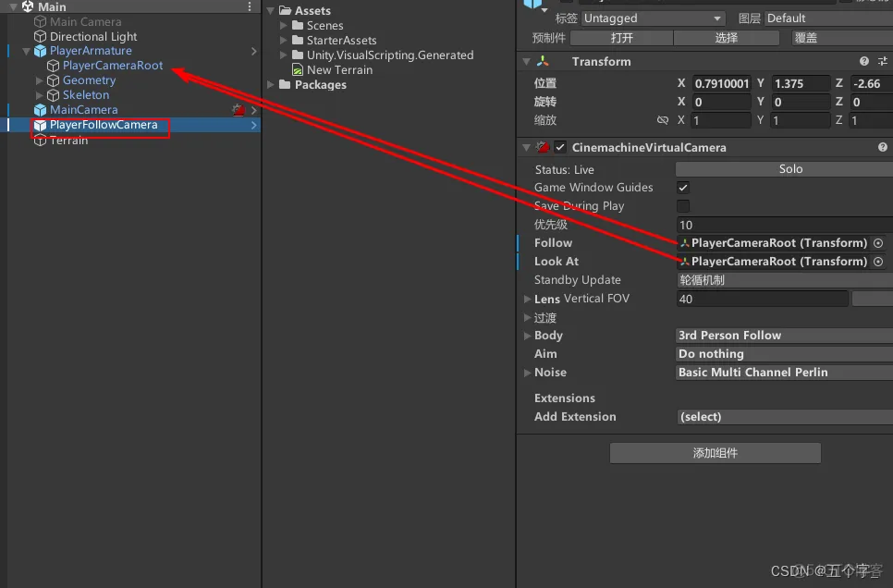This screenshot has width=893, height=588.
Task: Expand the Skeleton node
Action: click(x=40, y=95)
